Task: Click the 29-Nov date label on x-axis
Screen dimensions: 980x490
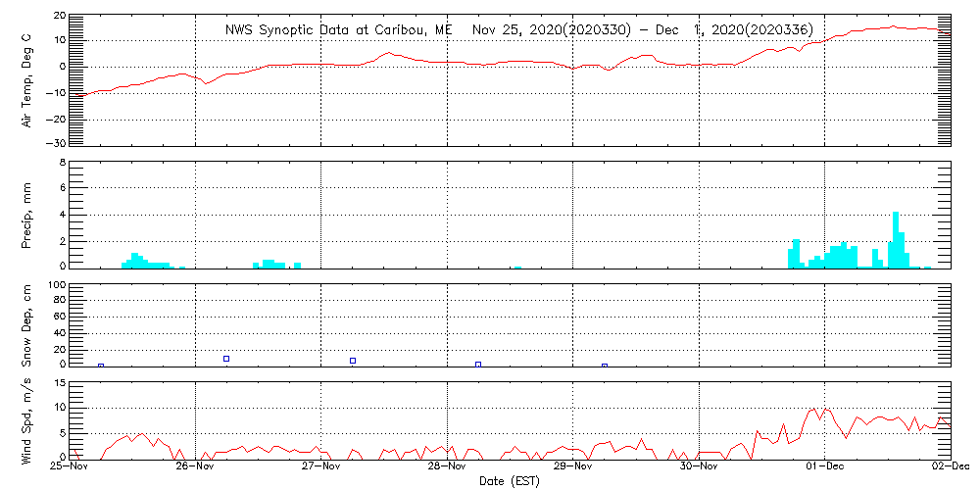Action: [573, 466]
